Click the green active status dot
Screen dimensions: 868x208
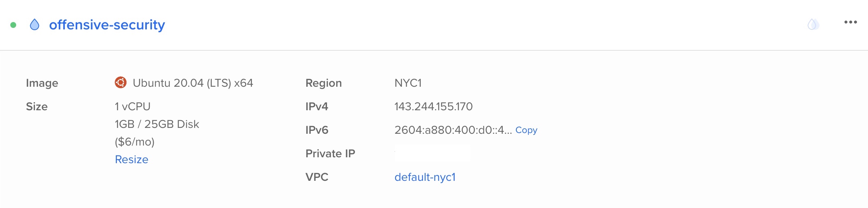point(13,25)
